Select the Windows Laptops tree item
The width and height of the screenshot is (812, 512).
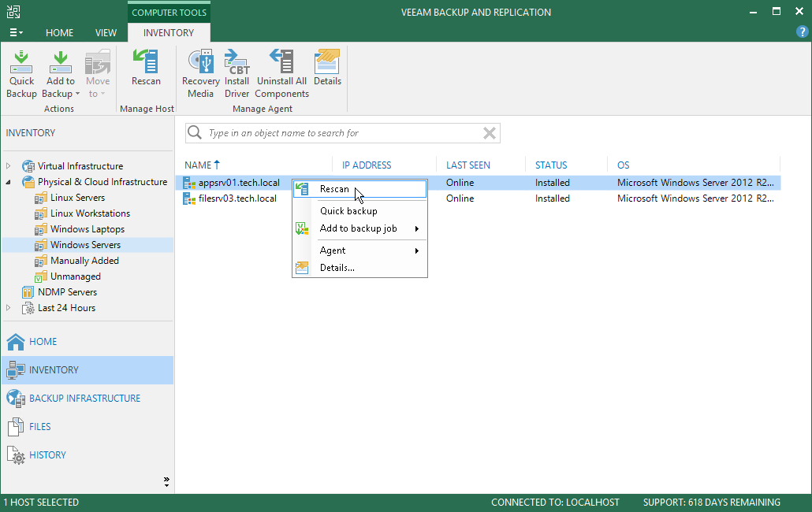[88, 230]
